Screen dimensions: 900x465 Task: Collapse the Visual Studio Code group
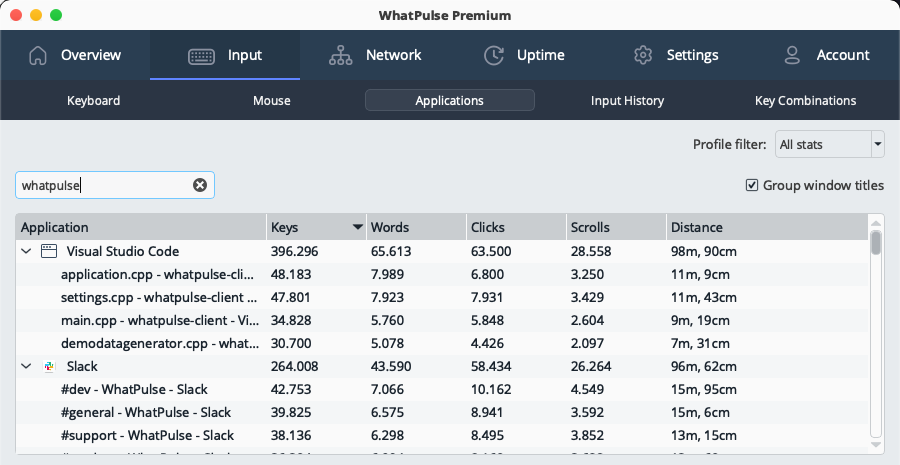click(x=26, y=251)
